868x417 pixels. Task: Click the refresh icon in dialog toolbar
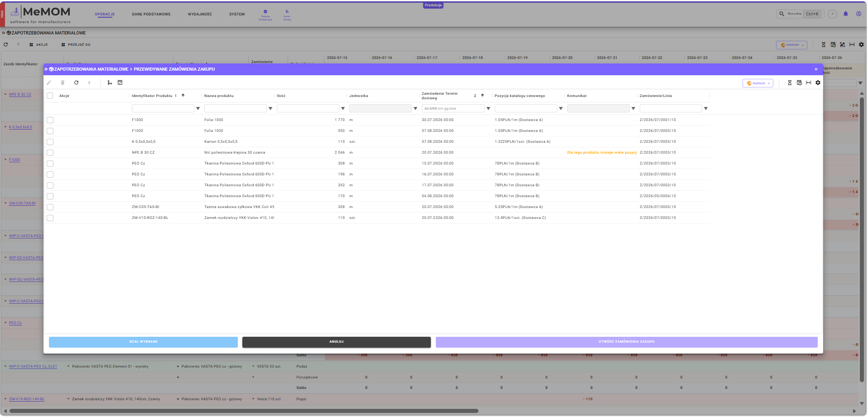pos(76,83)
